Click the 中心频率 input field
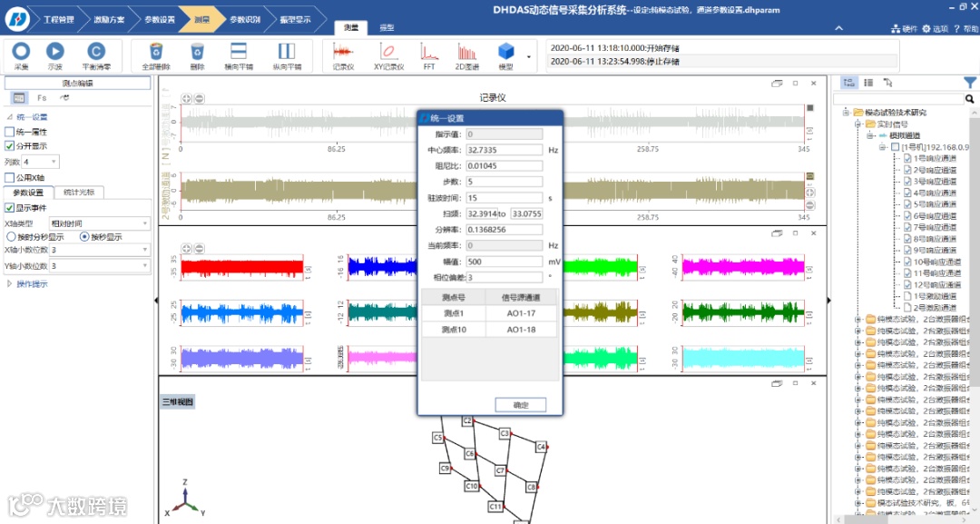The height and width of the screenshot is (524, 980). click(505, 150)
